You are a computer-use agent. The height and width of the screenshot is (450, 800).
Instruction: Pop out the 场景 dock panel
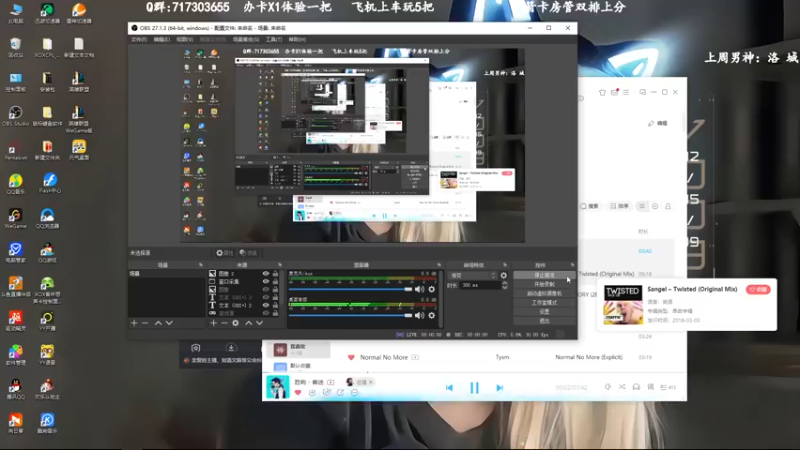pos(201,265)
